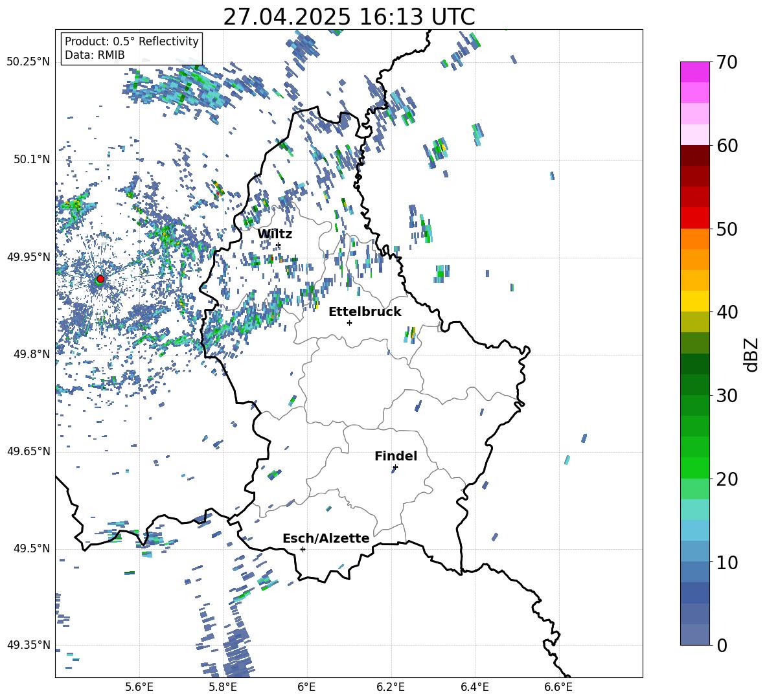The image size is (767, 700).
Task: Click the 60 tick on the colorbar
Action: pyautogui.click(x=727, y=146)
